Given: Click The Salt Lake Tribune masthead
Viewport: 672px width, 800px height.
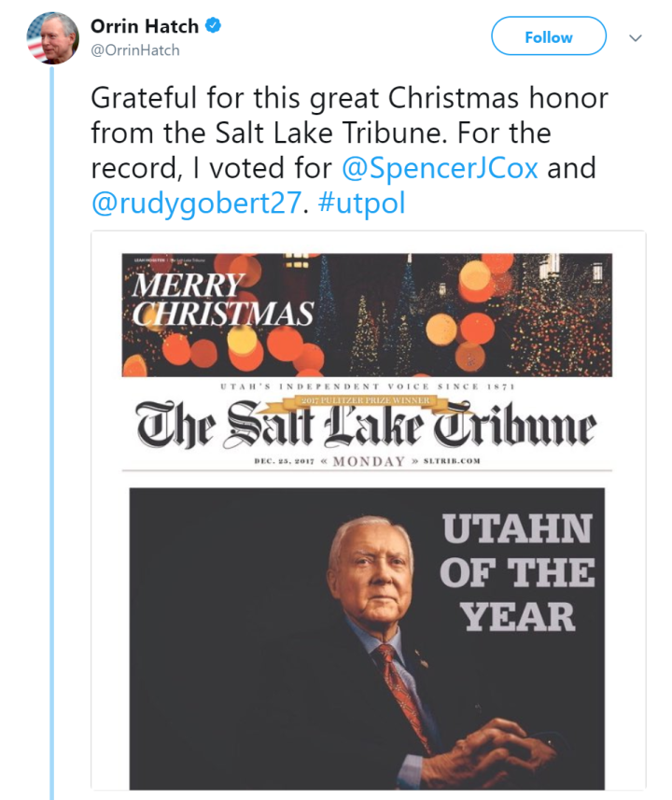Looking at the screenshot, I should click(365, 426).
